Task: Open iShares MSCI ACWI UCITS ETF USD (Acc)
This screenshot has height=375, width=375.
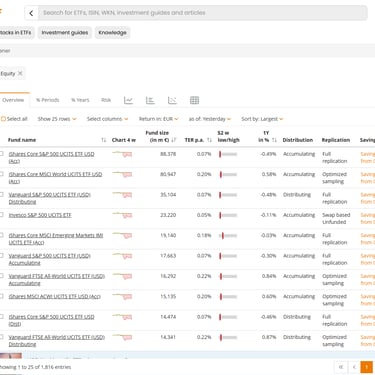Action: click(55, 297)
